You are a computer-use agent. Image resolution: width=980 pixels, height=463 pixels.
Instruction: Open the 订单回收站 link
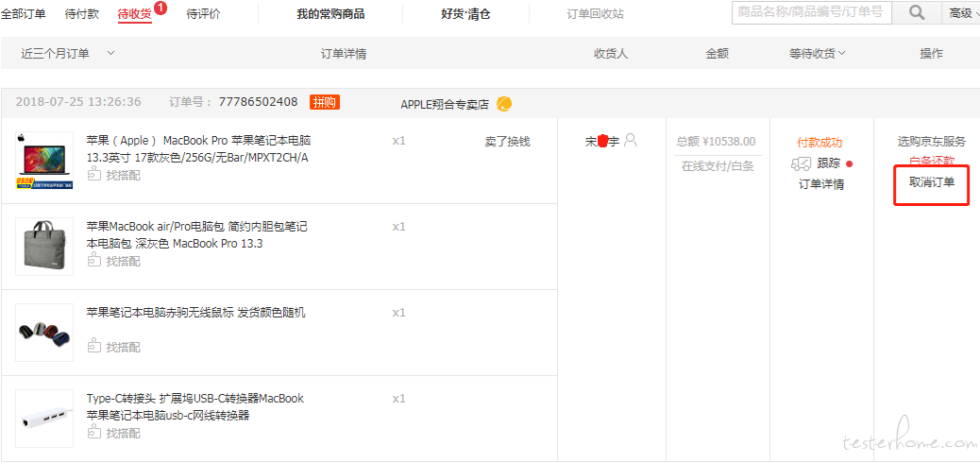click(595, 14)
